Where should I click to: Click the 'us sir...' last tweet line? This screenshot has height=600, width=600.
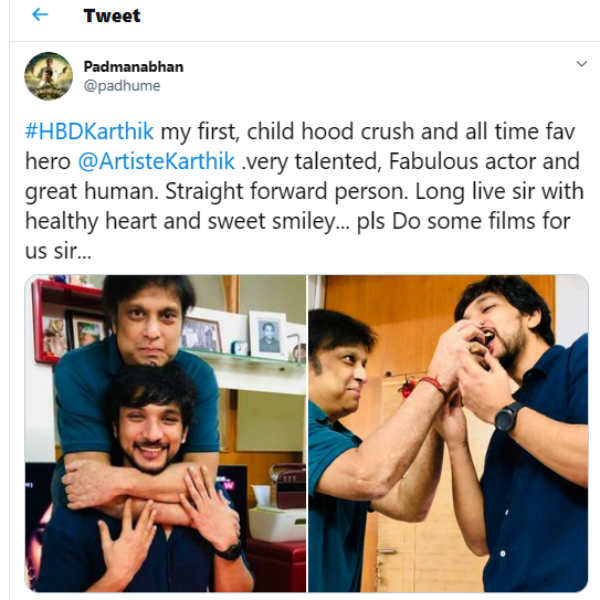point(58,251)
